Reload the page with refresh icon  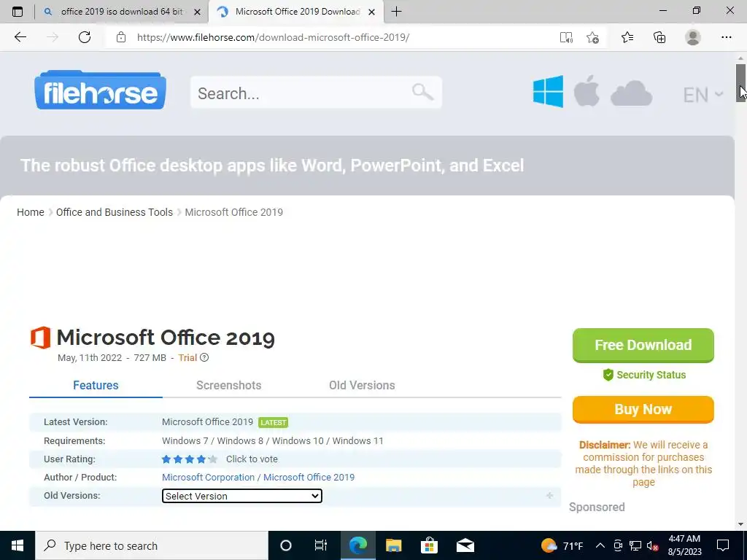[x=85, y=37]
